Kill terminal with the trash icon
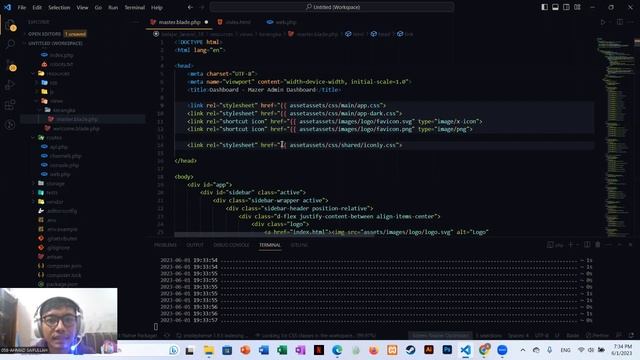This screenshot has height=360, width=640. tap(598, 244)
